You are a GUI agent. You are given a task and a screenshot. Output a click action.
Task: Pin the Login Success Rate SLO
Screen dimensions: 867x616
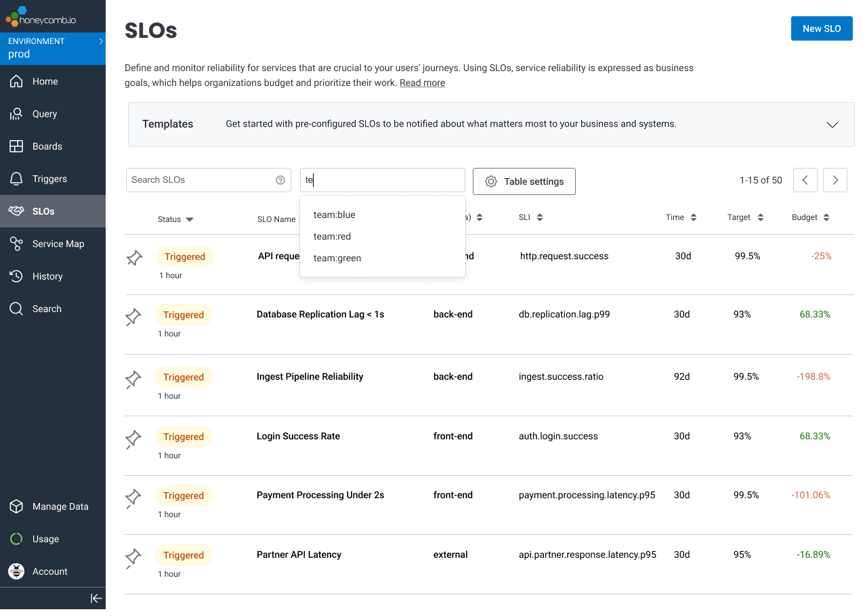click(133, 439)
